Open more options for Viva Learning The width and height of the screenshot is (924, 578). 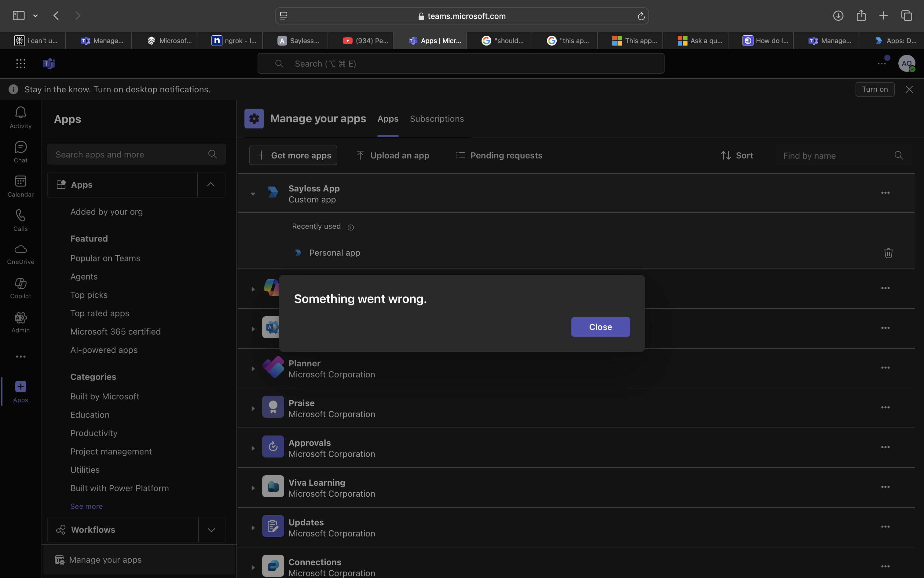point(885,487)
